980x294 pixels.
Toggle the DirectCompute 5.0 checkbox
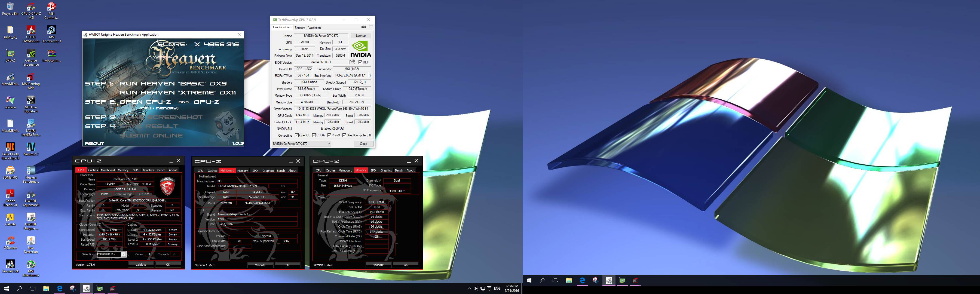(x=344, y=135)
